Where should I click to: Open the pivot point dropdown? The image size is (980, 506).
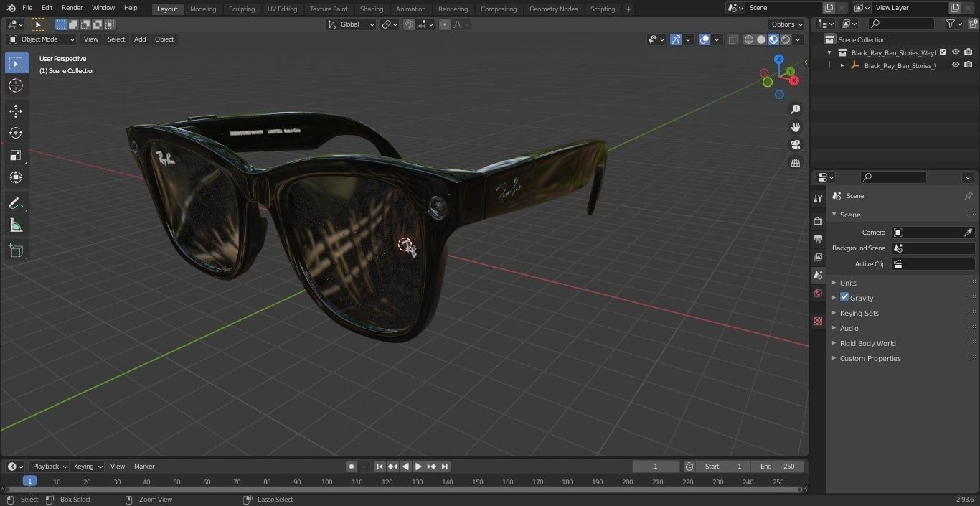[390, 24]
